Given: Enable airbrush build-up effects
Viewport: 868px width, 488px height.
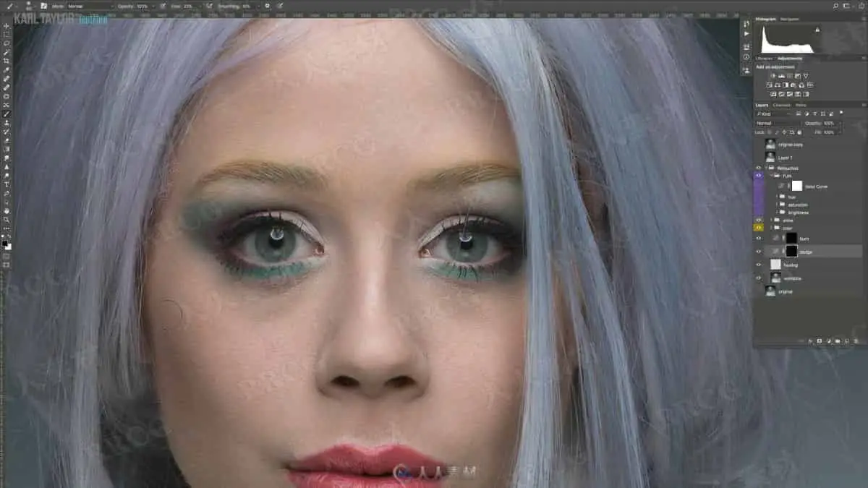Looking at the screenshot, I should pos(210,6).
